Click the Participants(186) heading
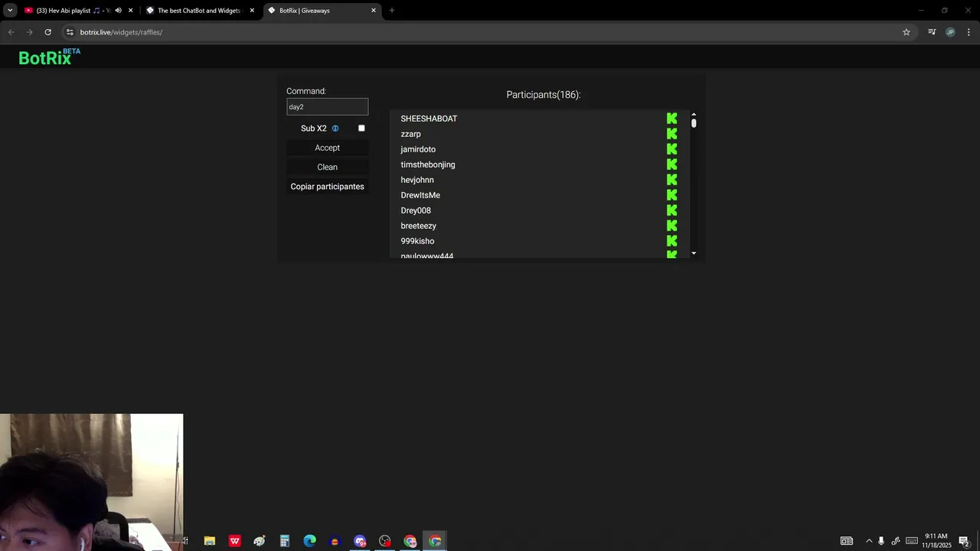This screenshot has height=551, width=980. tap(544, 95)
